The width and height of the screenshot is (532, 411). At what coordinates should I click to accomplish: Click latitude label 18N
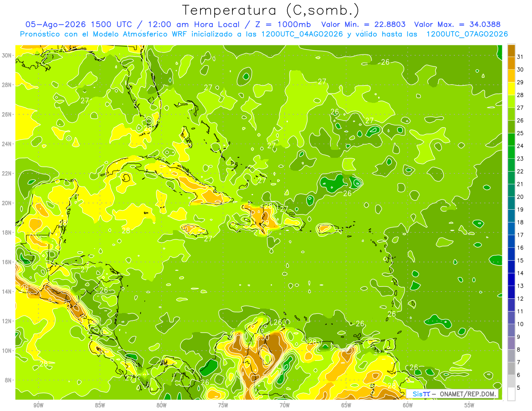point(7,232)
